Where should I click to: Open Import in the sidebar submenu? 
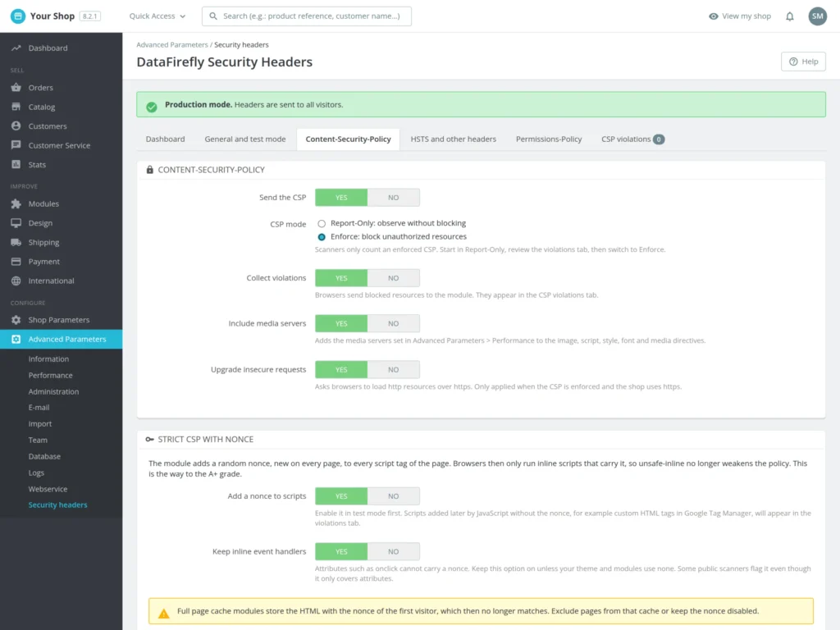tap(40, 424)
